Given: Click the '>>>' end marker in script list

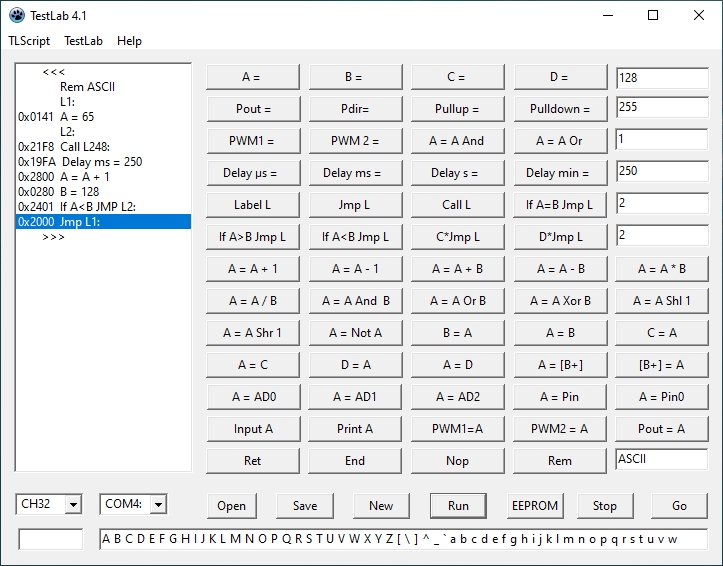Looking at the screenshot, I should click(54, 237).
